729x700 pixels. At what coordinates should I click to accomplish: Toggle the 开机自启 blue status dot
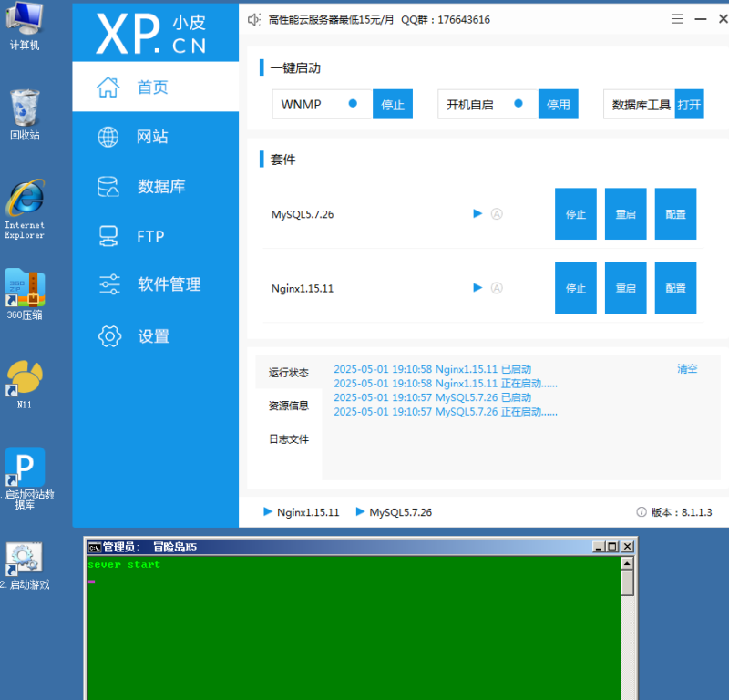[519, 104]
